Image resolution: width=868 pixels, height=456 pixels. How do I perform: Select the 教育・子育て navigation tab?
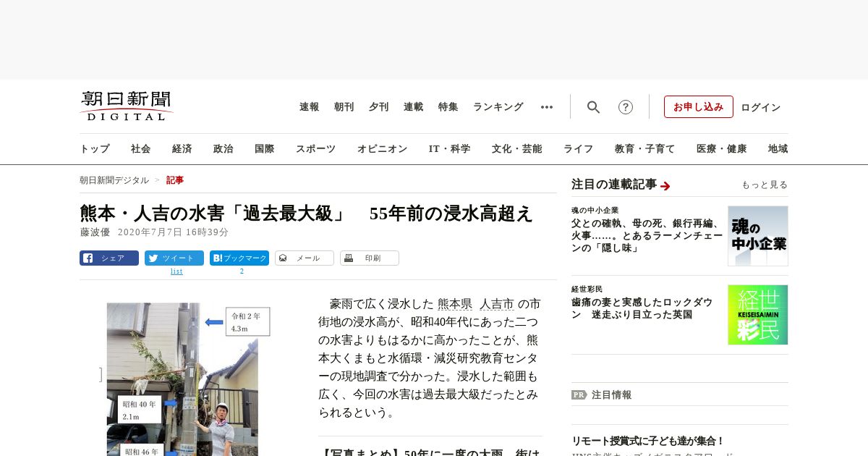point(645,149)
